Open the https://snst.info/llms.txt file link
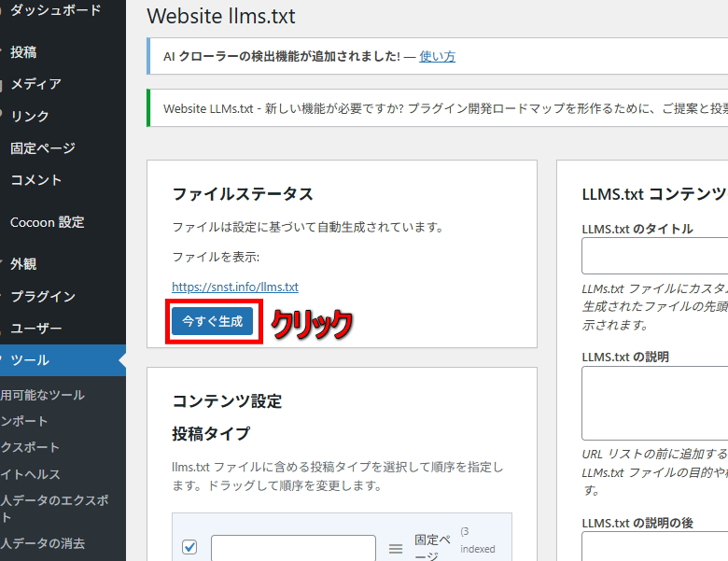The height and width of the screenshot is (561, 728). (235, 288)
